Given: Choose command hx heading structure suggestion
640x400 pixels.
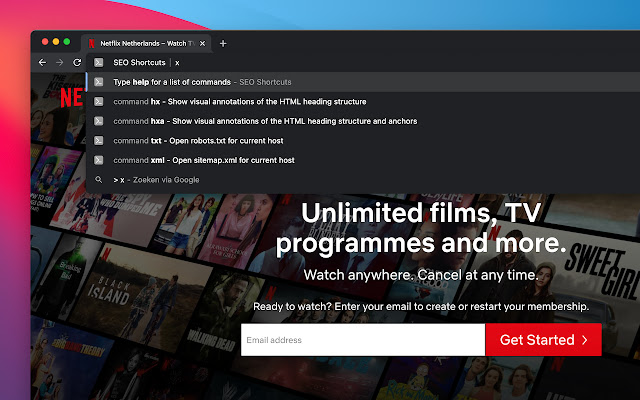Looking at the screenshot, I should (x=363, y=102).
